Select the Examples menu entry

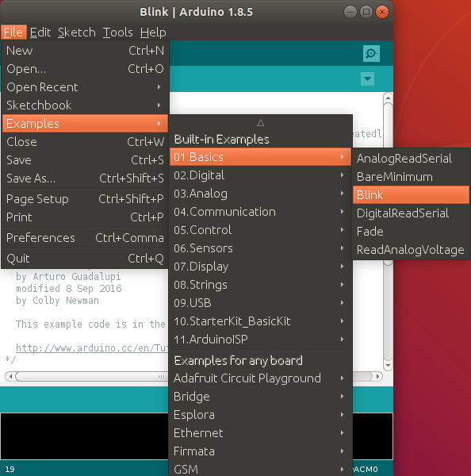pyautogui.click(x=85, y=124)
